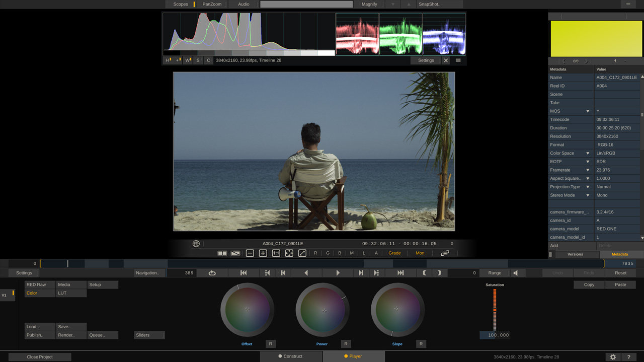
Task: Toggle the red channel view (R)
Action: click(x=315, y=253)
